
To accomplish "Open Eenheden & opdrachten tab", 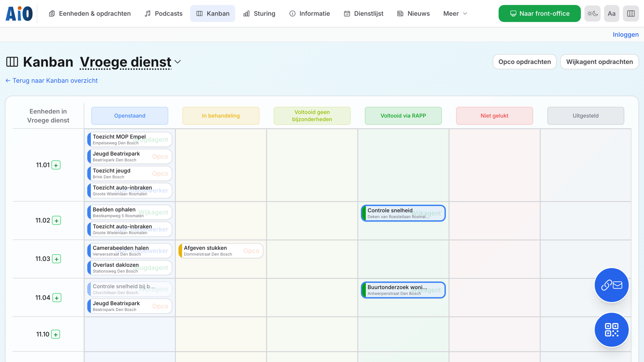I will coord(90,14).
